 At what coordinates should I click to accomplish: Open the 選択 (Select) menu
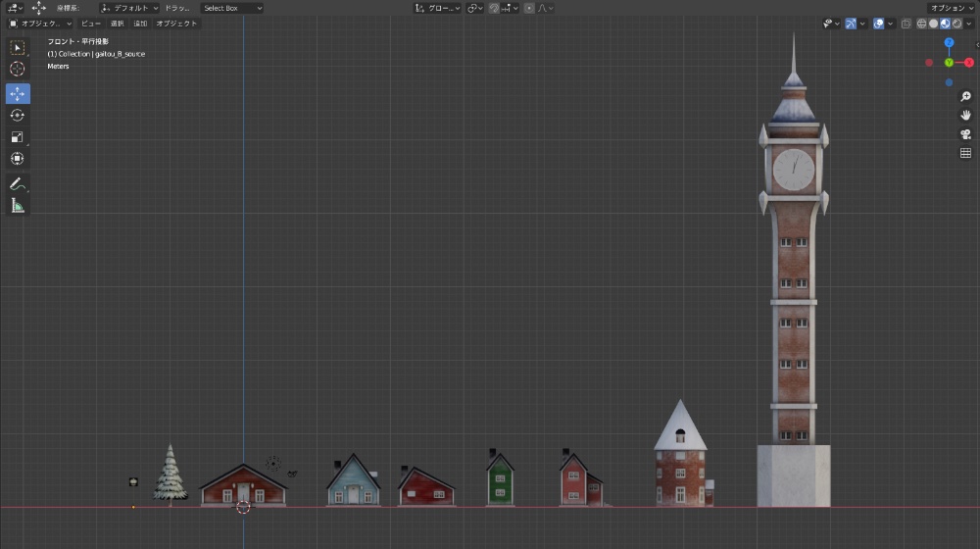pos(118,24)
